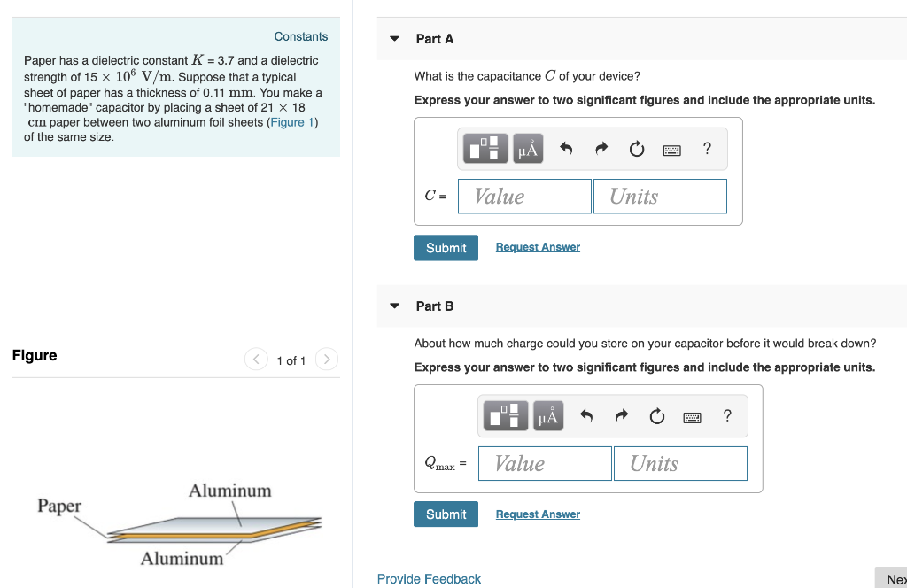Select the μÅ units entry tool in Part A
Viewport: 907px width, 588px height.
[527, 148]
